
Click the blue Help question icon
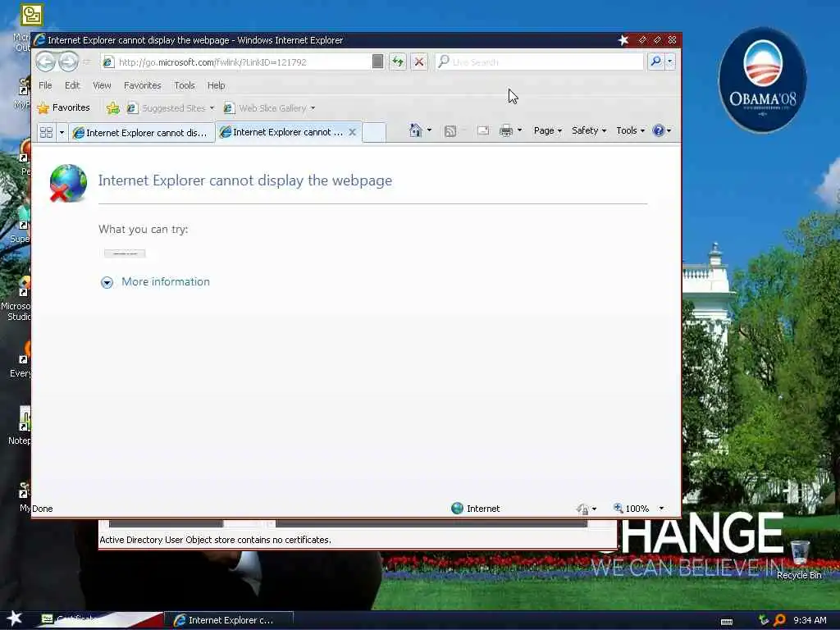[x=659, y=130]
